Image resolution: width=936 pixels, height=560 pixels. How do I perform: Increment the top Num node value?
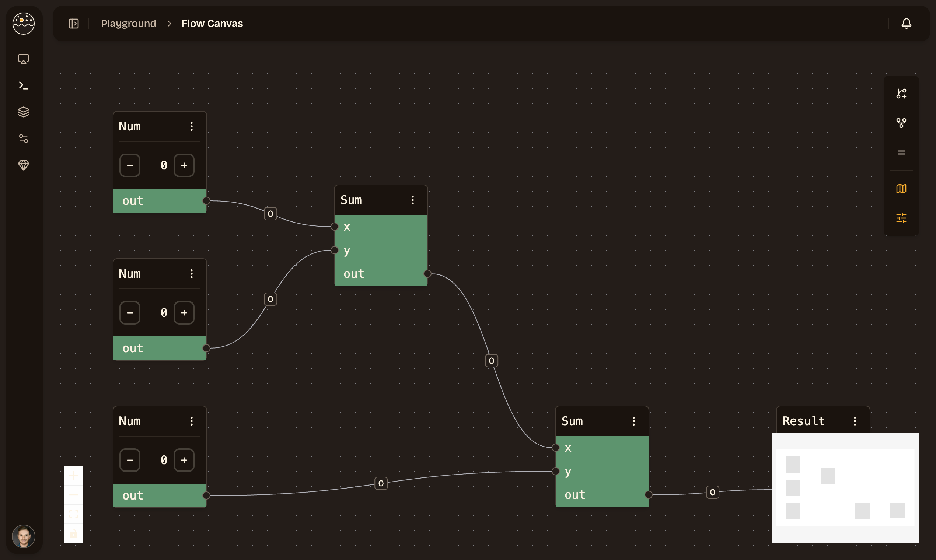click(x=184, y=165)
